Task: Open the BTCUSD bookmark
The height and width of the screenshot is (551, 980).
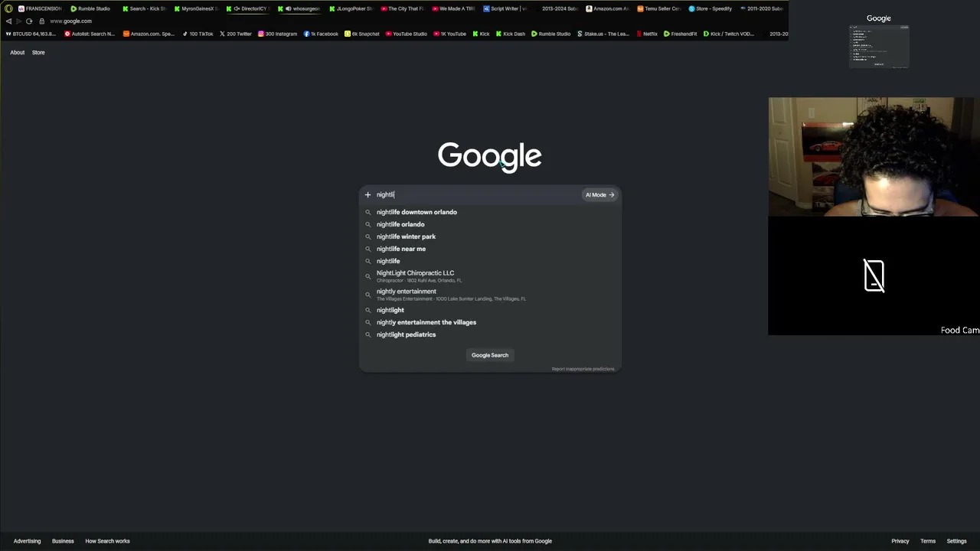Action: click(31, 34)
